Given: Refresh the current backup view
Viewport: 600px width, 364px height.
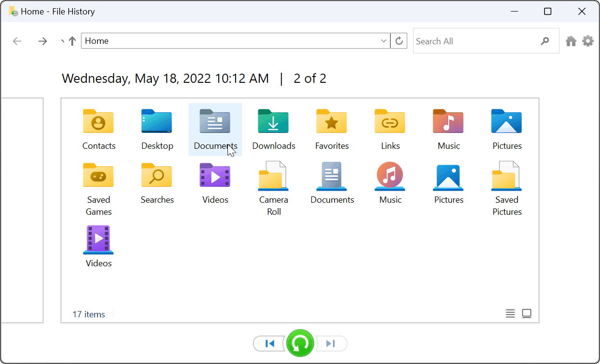Looking at the screenshot, I should tap(399, 41).
